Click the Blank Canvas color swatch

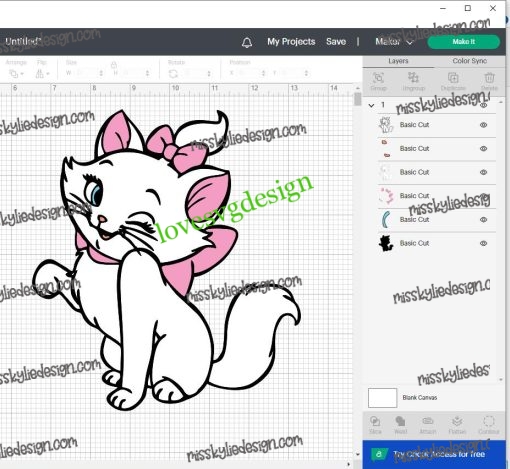click(382, 398)
